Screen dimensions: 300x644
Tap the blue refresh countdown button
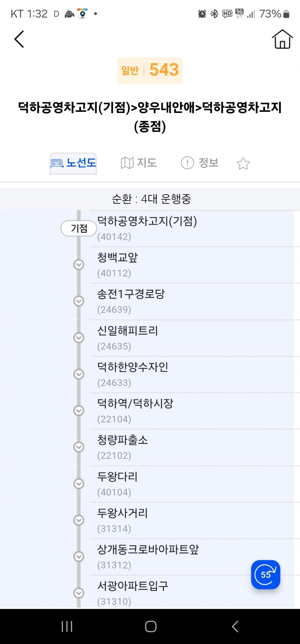tap(266, 574)
